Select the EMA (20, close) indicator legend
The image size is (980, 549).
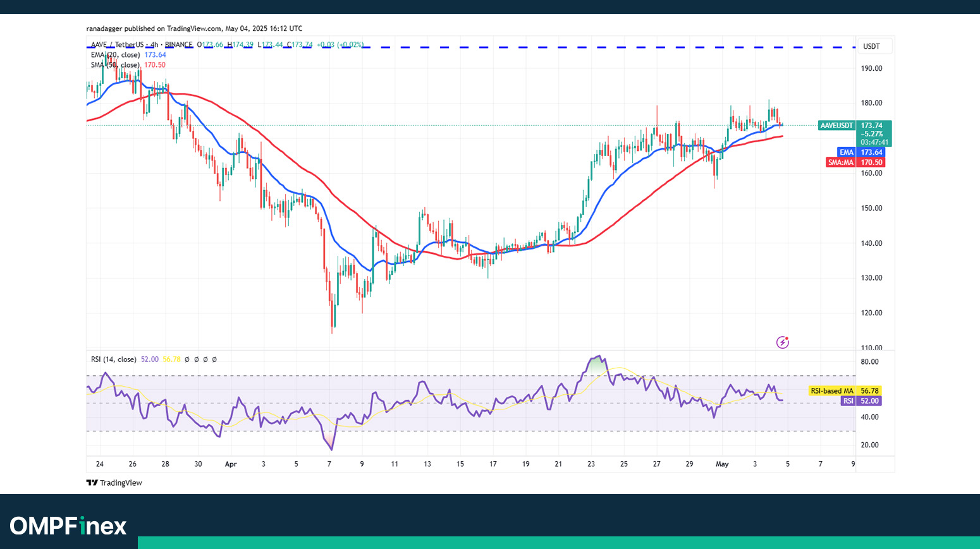[x=116, y=55]
